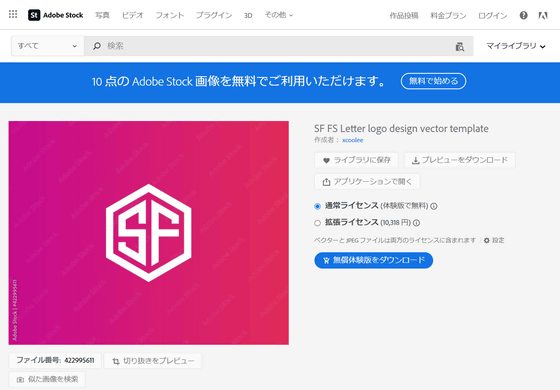Expand the マイライブラリ dropdown
The image size is (560, 390).
[x=516, y=46]
